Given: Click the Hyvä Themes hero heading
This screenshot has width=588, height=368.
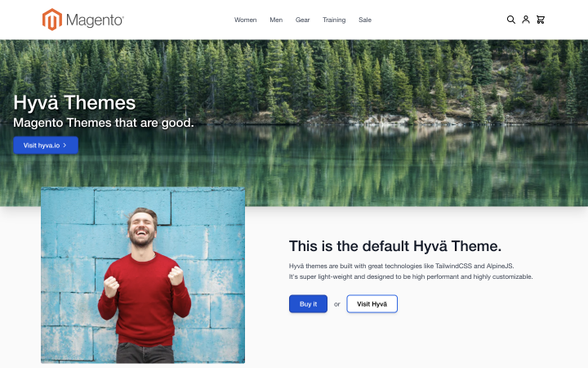Looking at the screenshot, I should click(74, 102).
